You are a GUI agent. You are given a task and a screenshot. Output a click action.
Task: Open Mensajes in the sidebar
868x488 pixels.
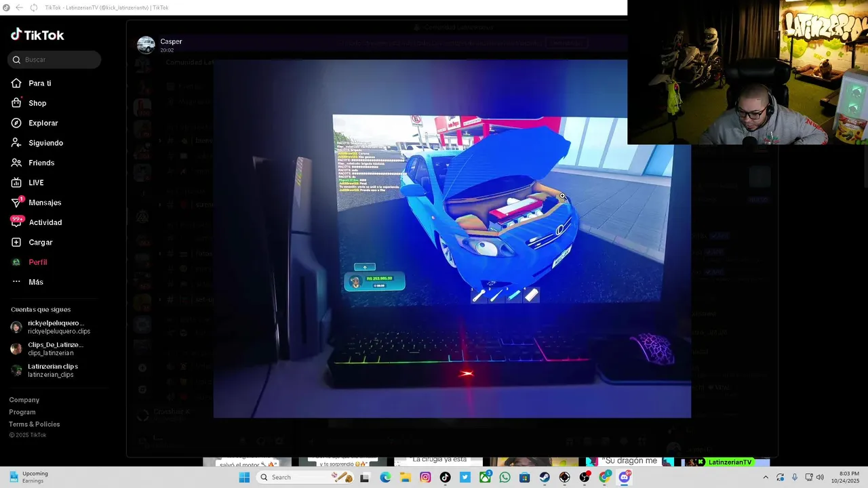pos(45,203)
